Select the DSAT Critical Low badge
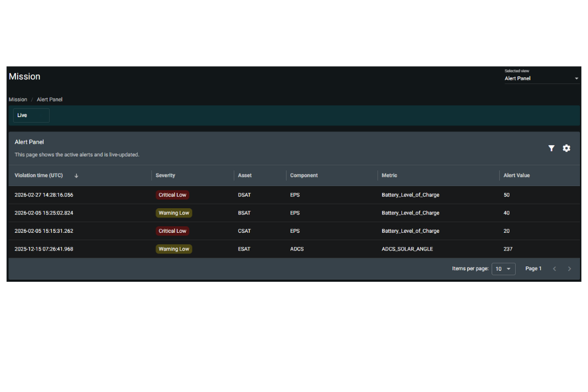Image resolution: width=588 pixels, height=392 pixels. (x=172, y=195)
